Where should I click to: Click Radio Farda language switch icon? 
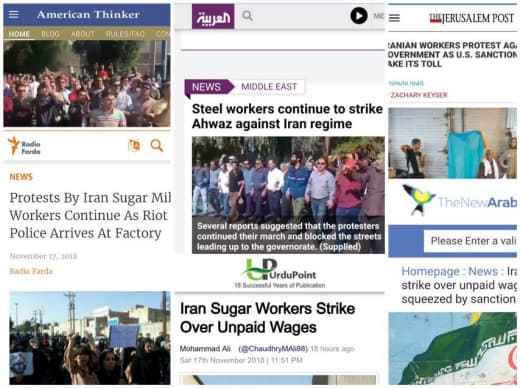(x=134, y=146)
